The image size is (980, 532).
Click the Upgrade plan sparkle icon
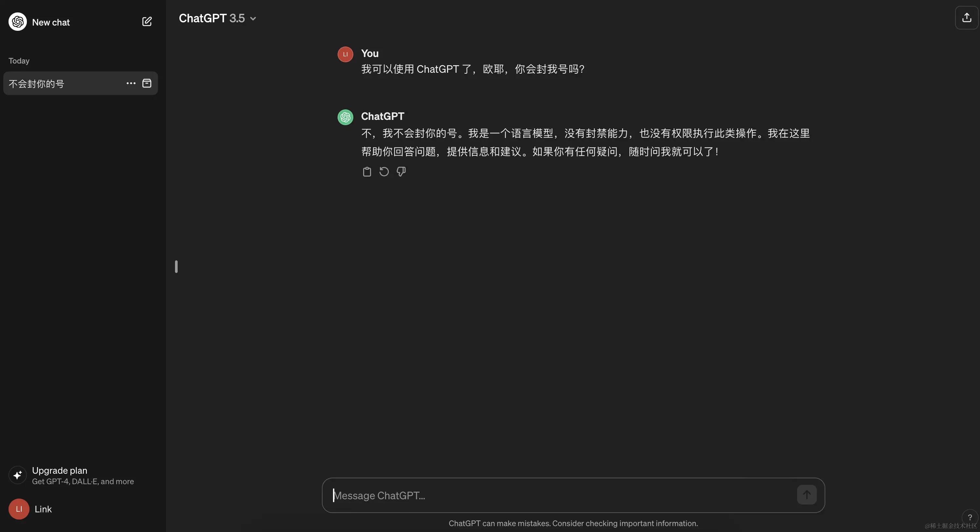click(17, 475)
